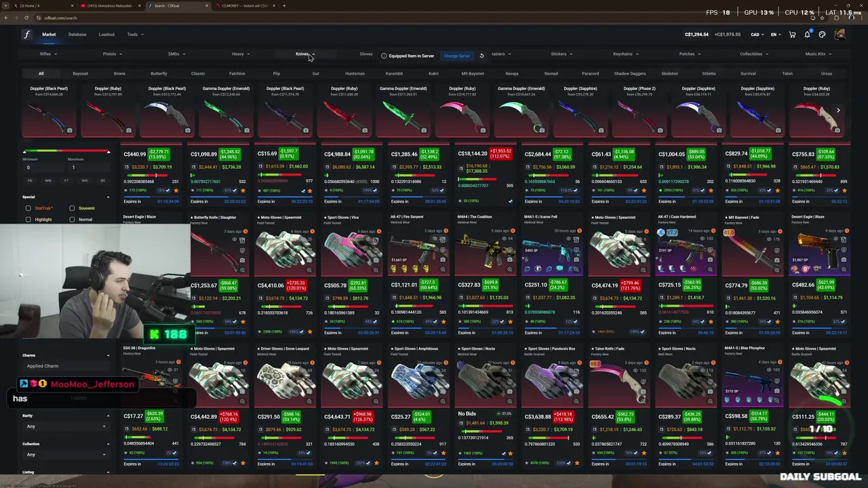
Task: Expand the SMGs category dropdown
Action: point(176,54)
